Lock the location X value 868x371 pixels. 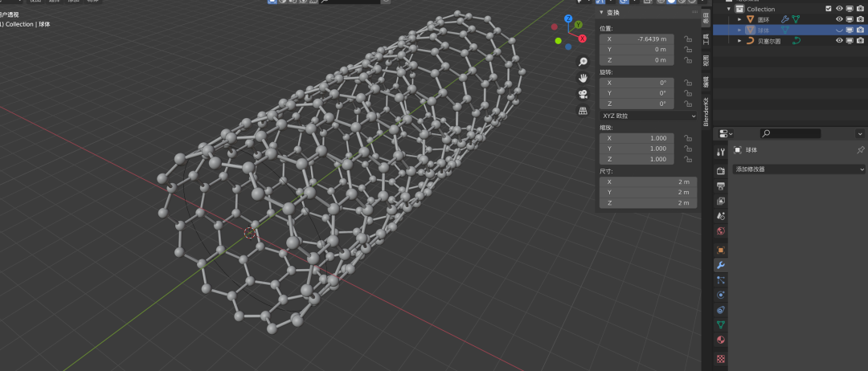[687, 39]
